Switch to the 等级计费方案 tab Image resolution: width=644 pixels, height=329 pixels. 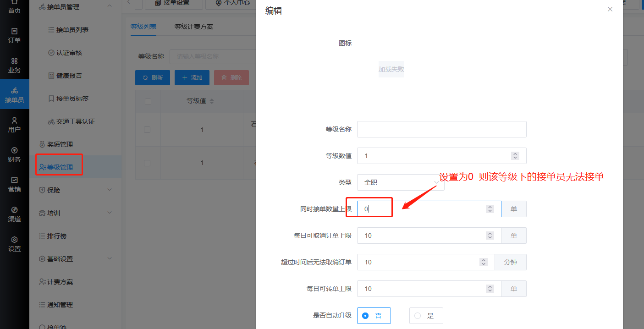(x=193, y=27)
